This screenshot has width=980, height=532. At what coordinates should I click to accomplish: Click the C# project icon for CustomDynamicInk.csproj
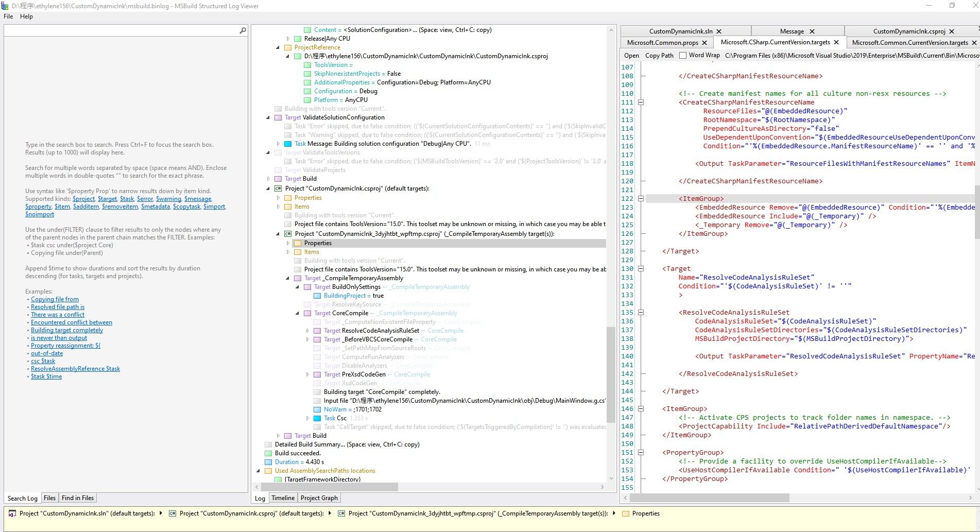(278, 188)
